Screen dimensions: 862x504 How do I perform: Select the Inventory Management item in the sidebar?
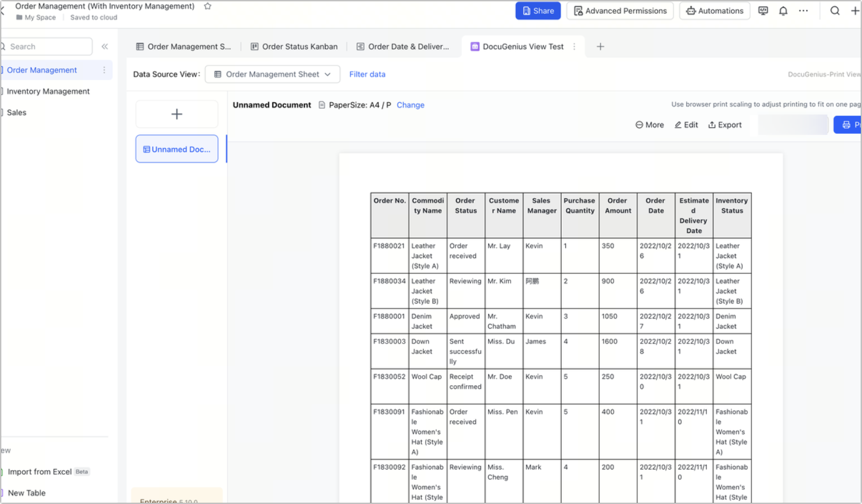(x=48, y=91)
